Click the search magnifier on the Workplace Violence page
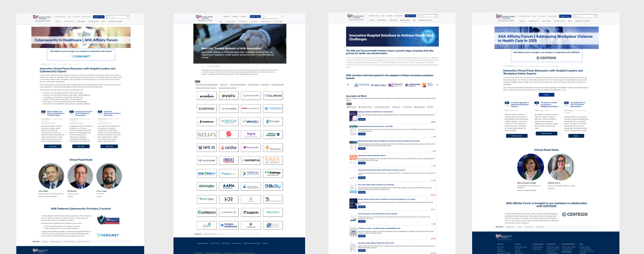This screenshot has width=644, height=254. (x=595, y=16)
